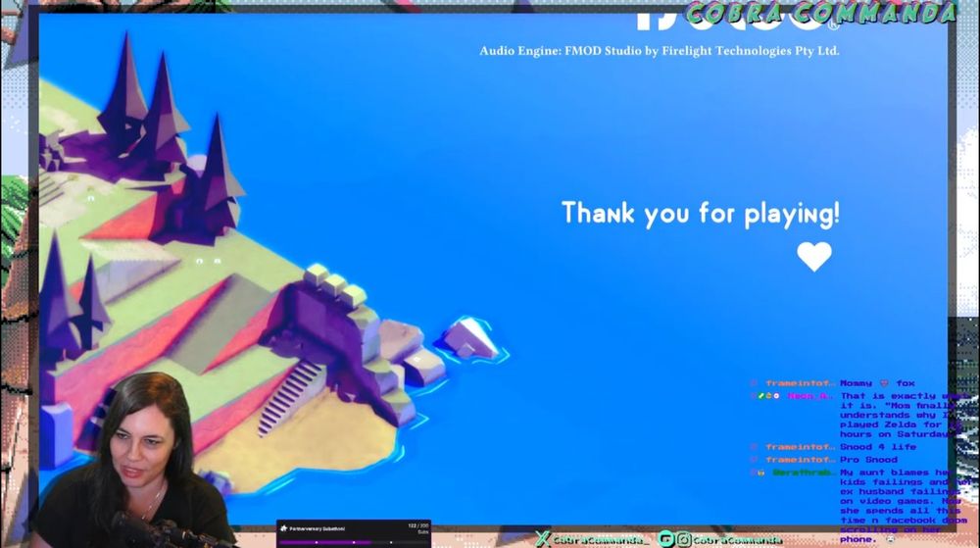Image resolution: width=980 pixels, height=548 pixels.
Task: Click the subathon goal widget icon
Action: (x=284, y=528)
